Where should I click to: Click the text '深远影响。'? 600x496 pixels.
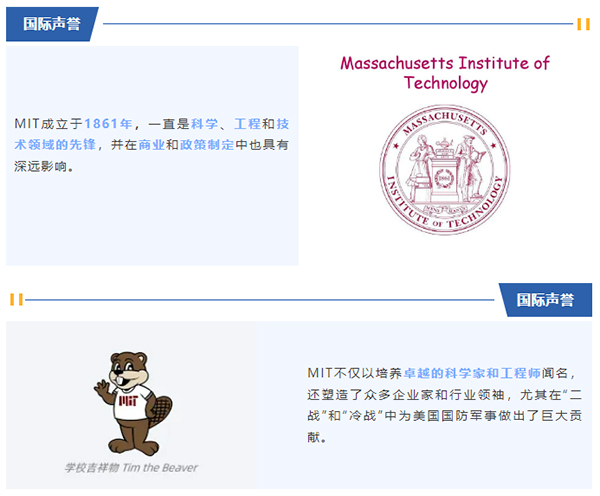tap(44, 166)
